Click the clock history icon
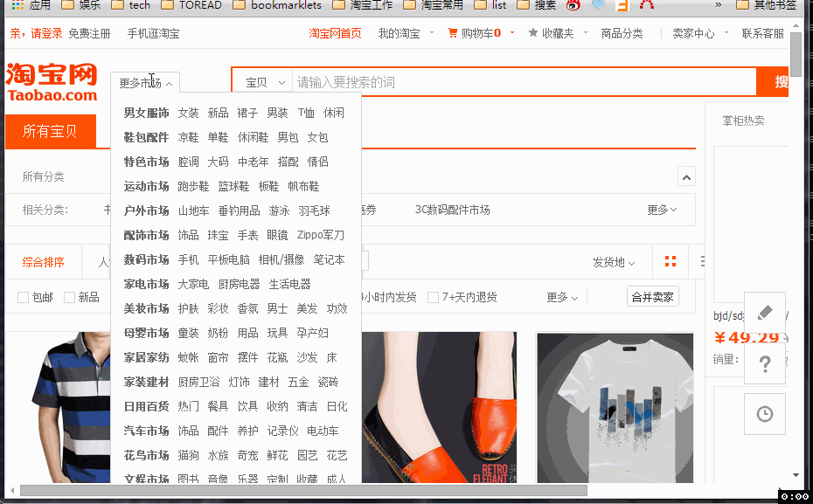The height and width of the screenshot is (504, 813). (764, 414)
